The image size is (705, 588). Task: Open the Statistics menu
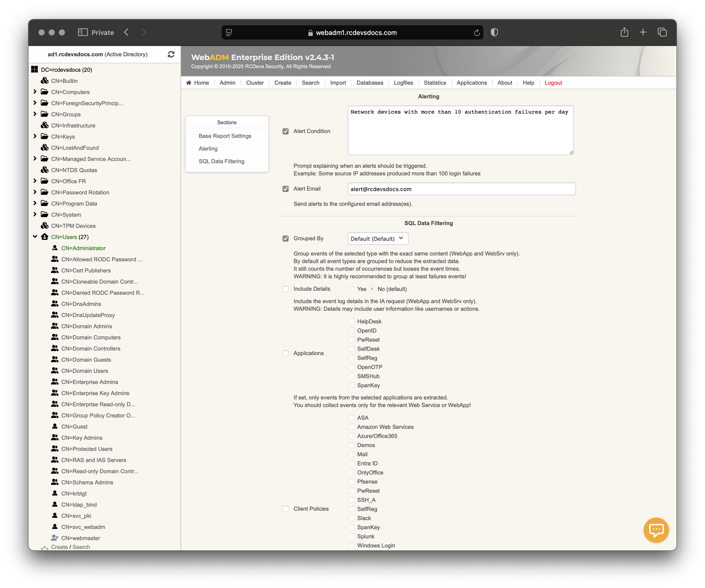pyautogui.click(x=435, y=83)
